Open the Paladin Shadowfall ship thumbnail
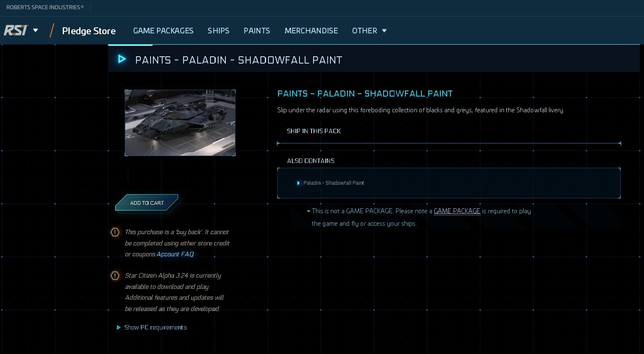644x354 pixels. click(x=180, y=123)
